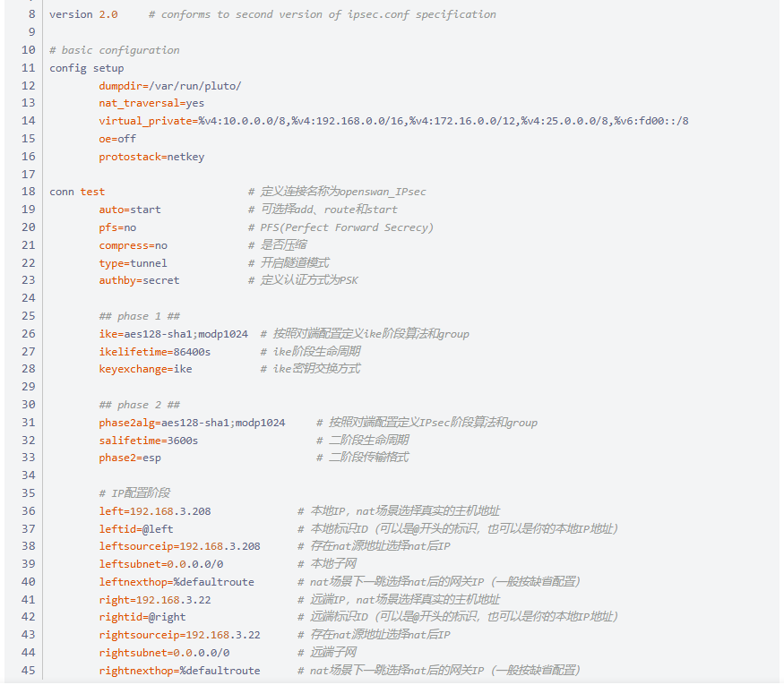This screenshot has width=784, height=685.
Task: Click the '## phase 2 ##' comment
Action: point(140,405)
